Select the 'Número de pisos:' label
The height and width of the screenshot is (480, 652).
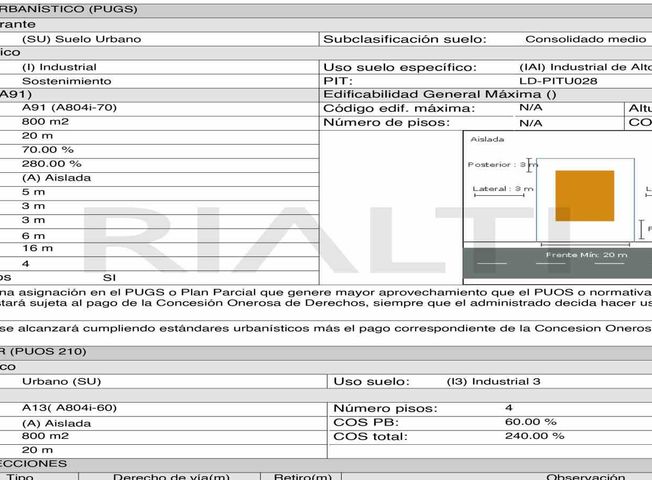tap(387, 123)
